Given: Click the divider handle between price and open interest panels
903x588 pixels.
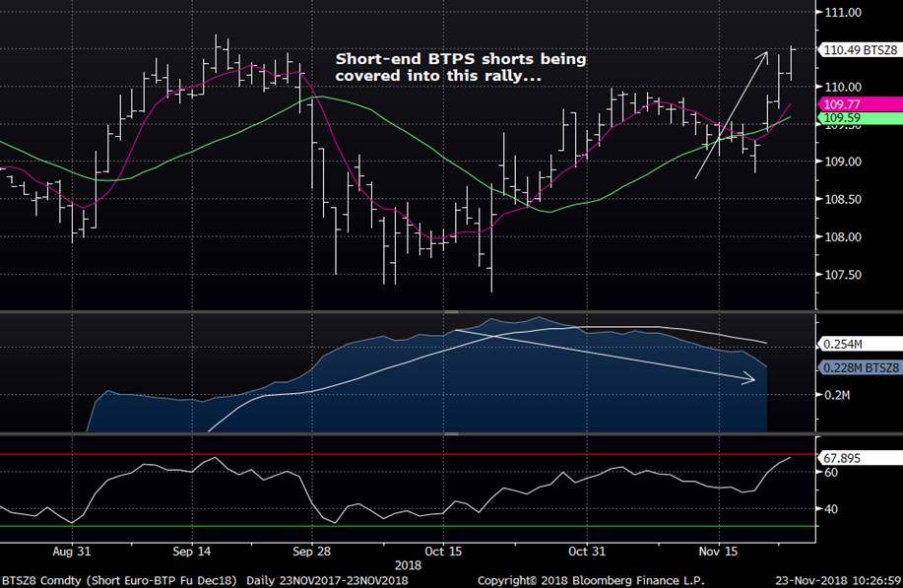Looking at the screenshot, I should pyautogui.click(x=450, y=311).
